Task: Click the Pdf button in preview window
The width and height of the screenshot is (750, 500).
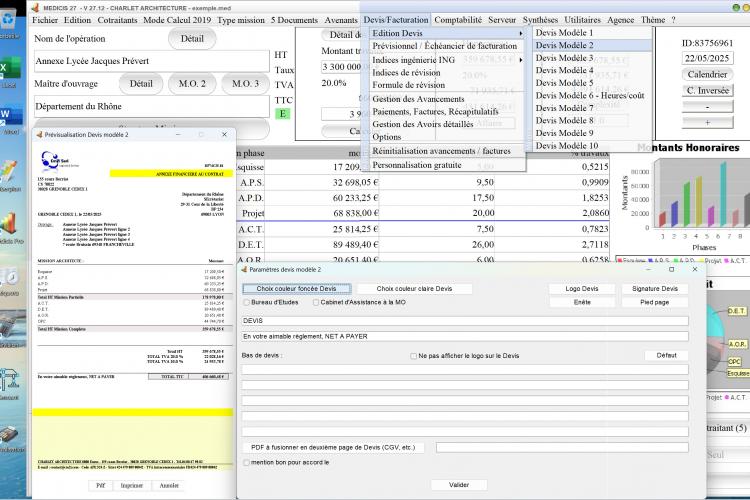Action: 100,485
